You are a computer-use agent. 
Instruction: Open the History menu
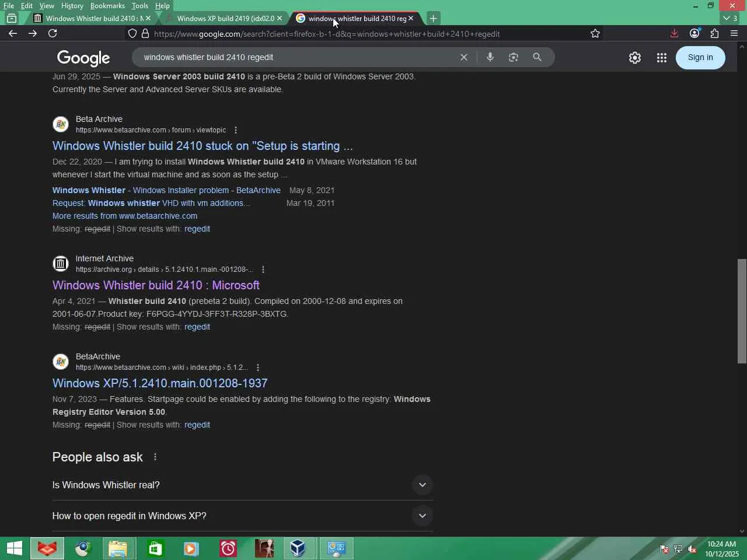coord(72,6)
